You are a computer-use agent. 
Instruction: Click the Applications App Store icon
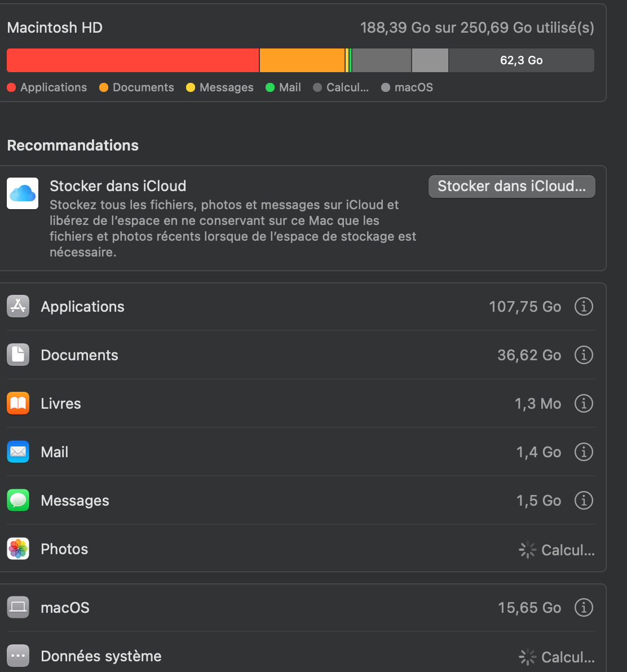(18, 307)
